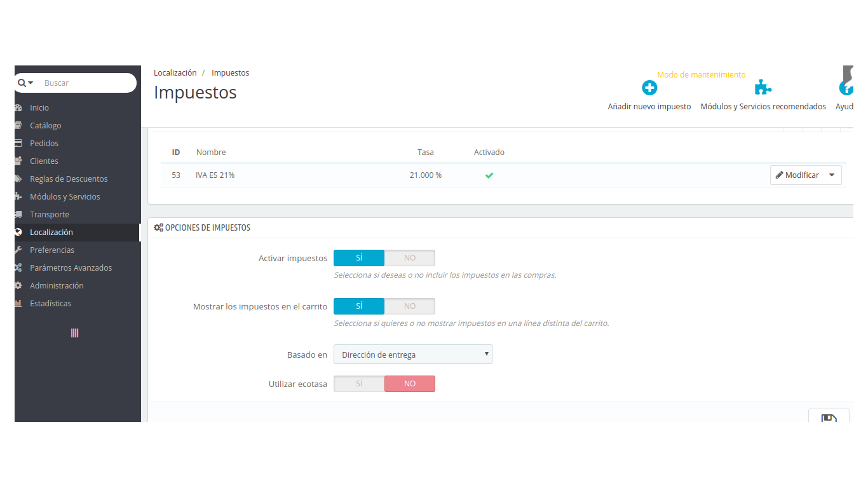Click the Preferencias wrench icon in sidebar
The height and width of the screenshot is (488, 868).
18,250
